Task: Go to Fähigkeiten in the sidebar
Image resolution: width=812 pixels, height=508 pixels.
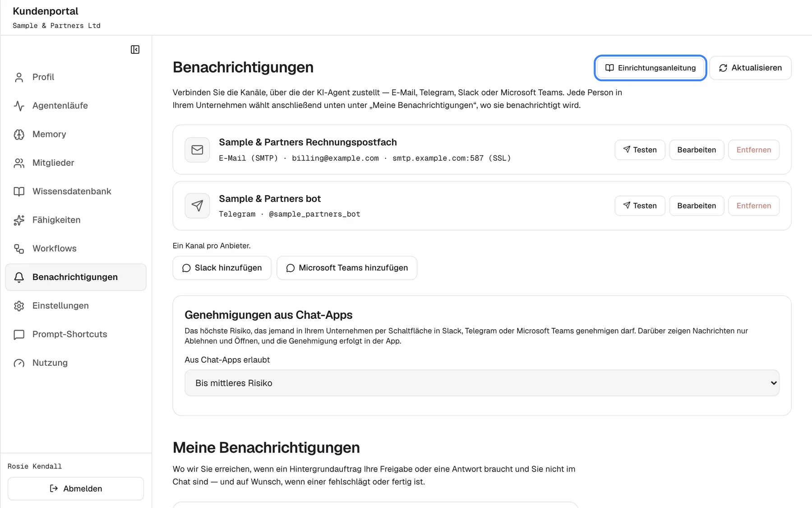Action: click(x=76, y=220)
